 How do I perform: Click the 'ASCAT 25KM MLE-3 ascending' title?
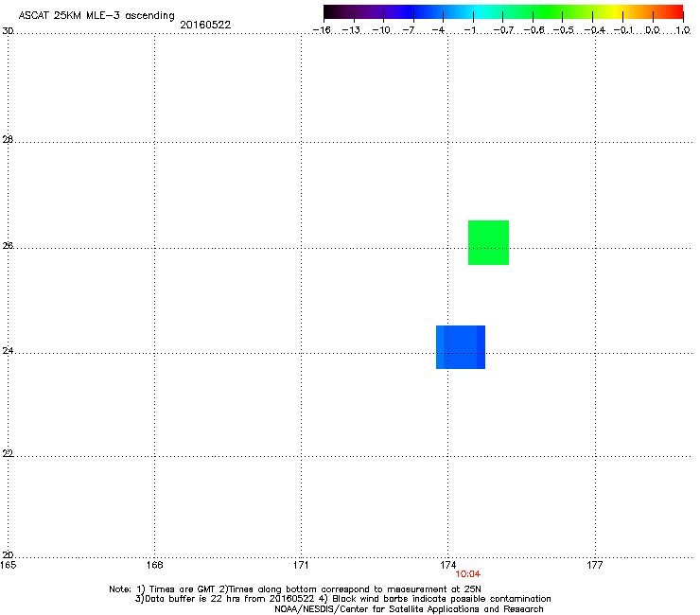96,16
